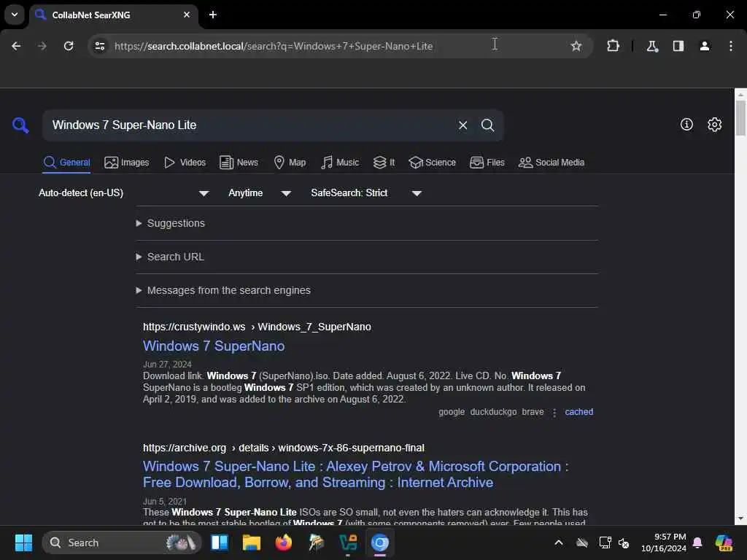Open File Explorer from taskbar
Viewport: 747px width, 560px height.
point(251,542)
